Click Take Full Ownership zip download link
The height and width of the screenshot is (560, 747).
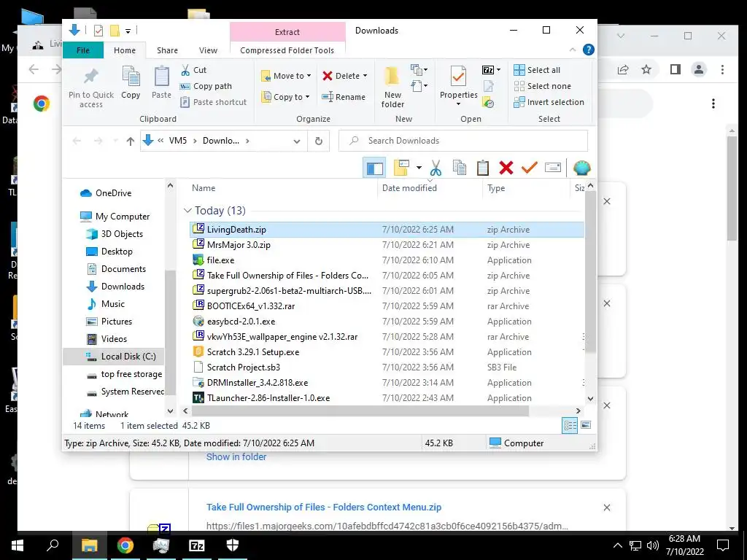click(323, 507)
